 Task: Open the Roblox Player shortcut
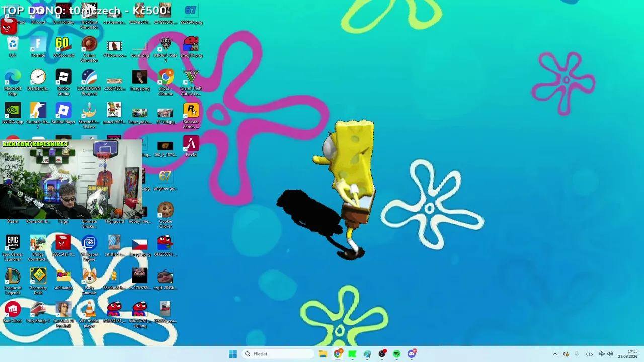[63, 114]
